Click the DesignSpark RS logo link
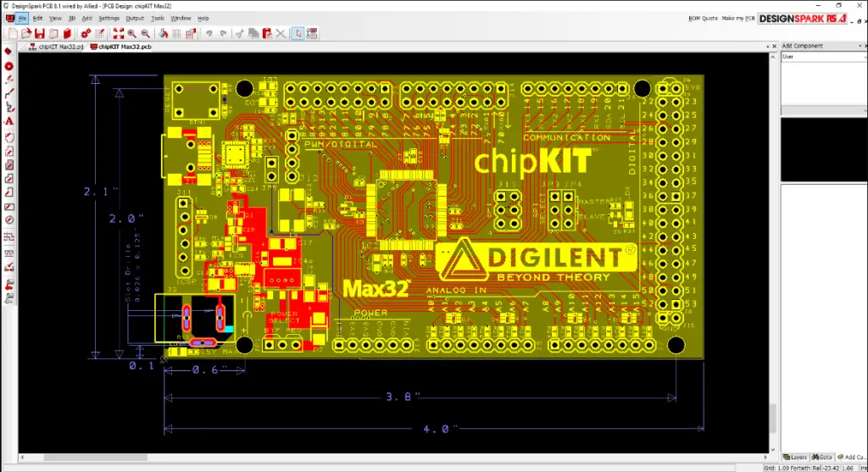The image size is (868, 472). (803, 19)
